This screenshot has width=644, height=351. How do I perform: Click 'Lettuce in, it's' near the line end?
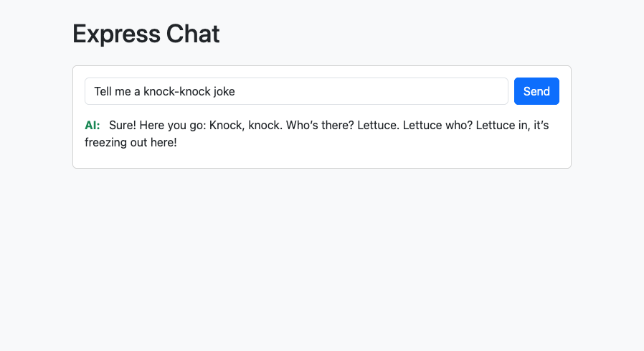511,126
